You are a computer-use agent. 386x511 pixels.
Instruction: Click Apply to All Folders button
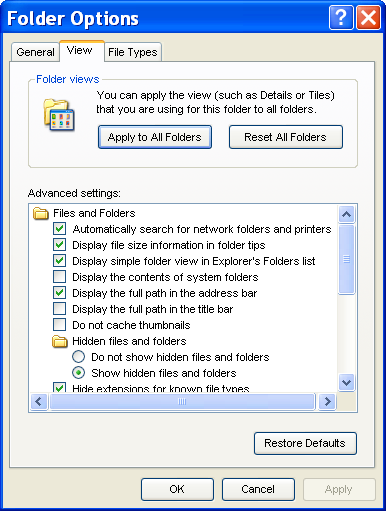pos(155,137)
